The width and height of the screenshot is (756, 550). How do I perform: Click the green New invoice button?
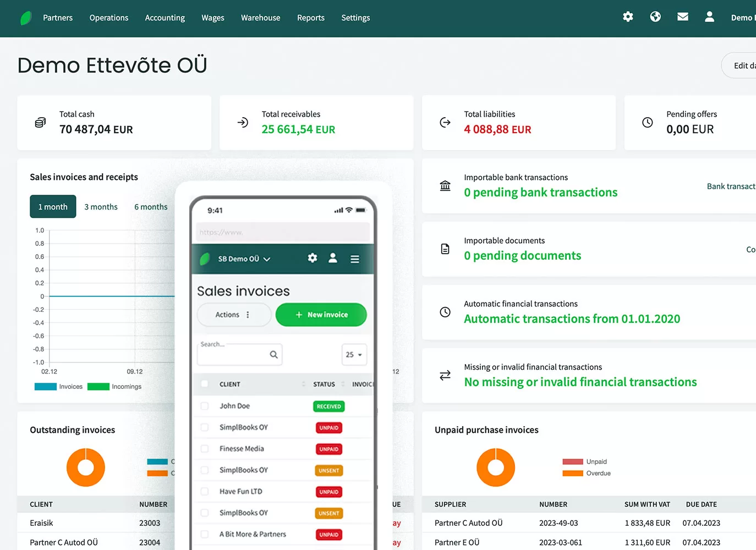(x=321, y=315)
